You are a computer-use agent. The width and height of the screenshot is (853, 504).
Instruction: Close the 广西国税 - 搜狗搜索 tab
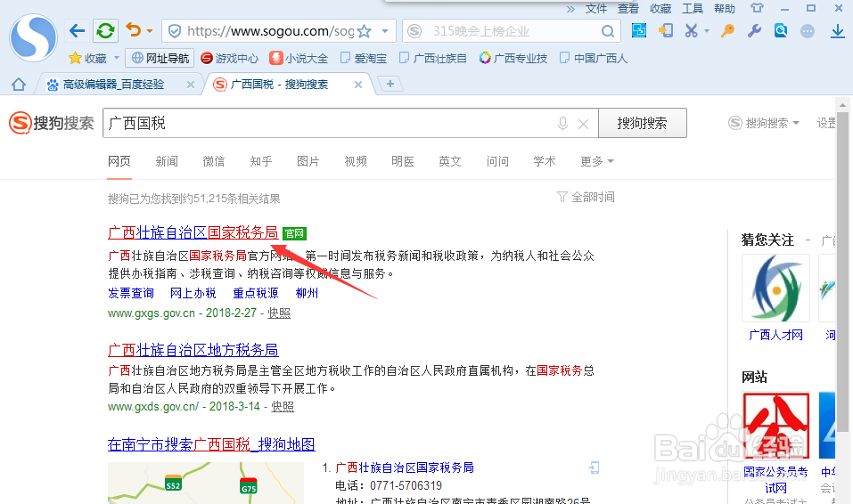click(358, 85)
